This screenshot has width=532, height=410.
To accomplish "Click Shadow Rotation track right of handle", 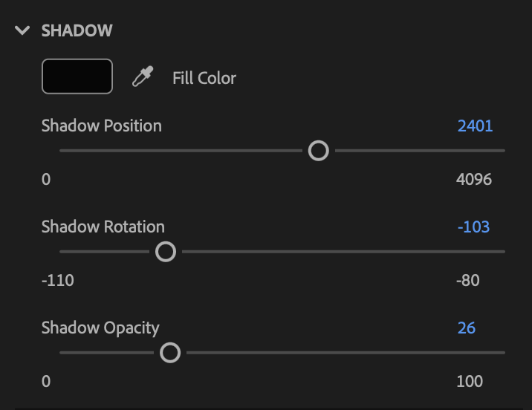I will (342, 252).
